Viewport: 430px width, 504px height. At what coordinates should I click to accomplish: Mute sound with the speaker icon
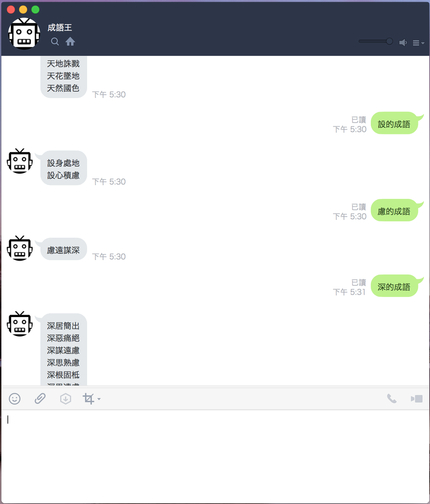[x=403, y=43]
